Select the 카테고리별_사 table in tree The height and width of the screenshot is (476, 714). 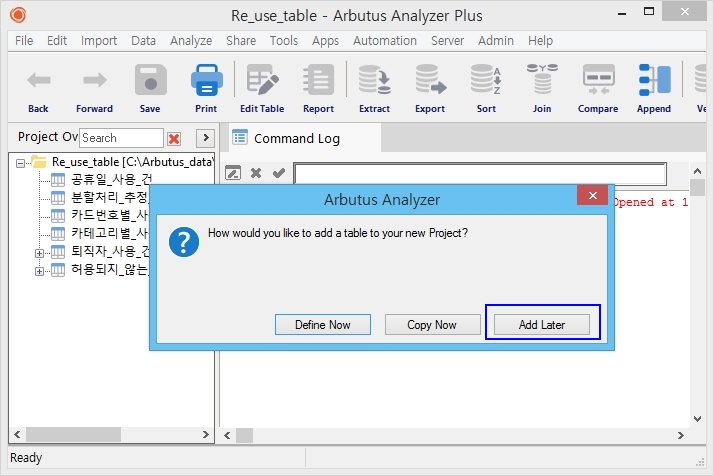coord(109,234)
